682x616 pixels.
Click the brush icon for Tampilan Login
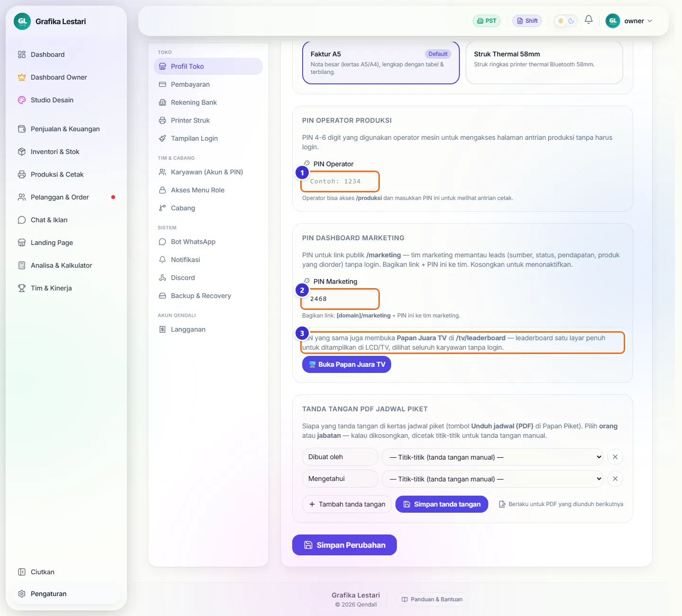coord(162,138)
